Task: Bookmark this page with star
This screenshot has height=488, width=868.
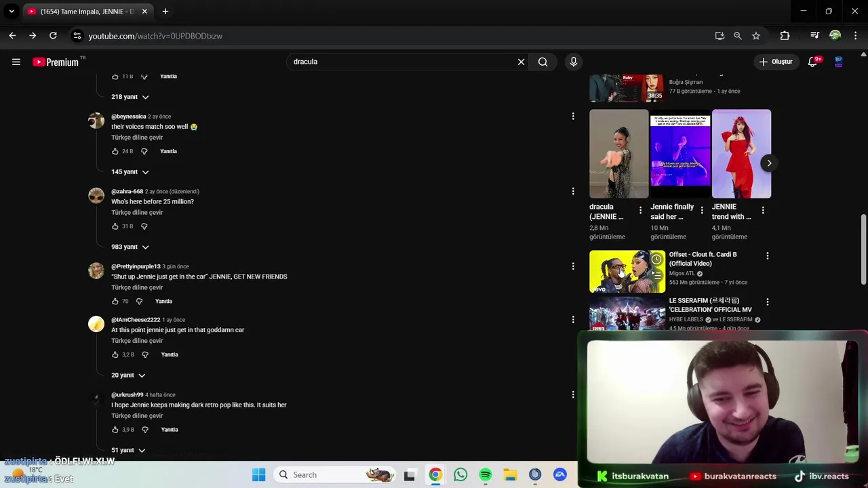Action: [756, 36]
